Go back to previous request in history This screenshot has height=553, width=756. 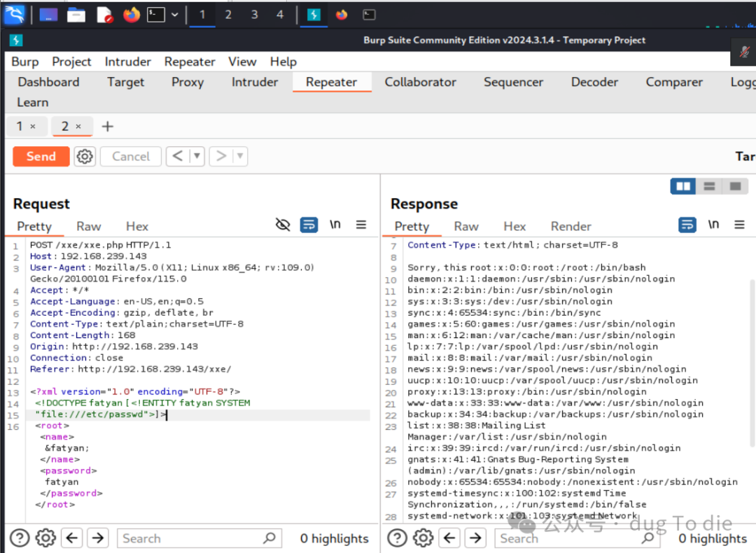click(x=177, y=156)
